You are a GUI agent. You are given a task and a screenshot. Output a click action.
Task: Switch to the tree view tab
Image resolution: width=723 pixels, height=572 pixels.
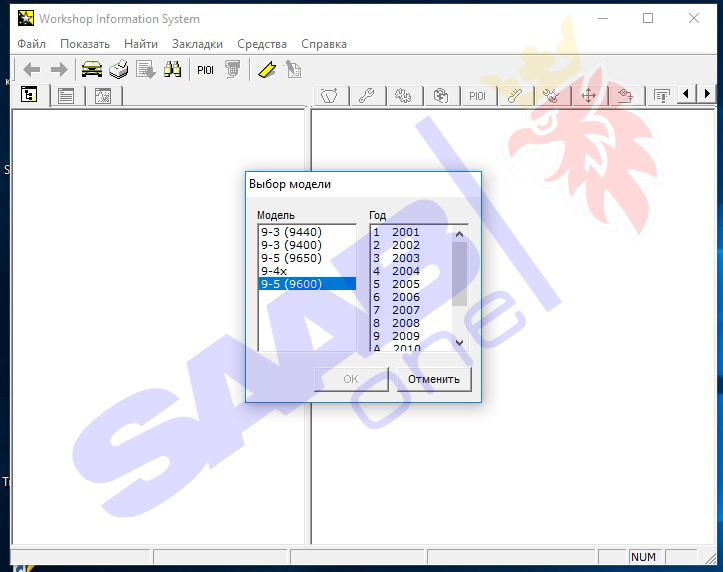coord(29,95)
